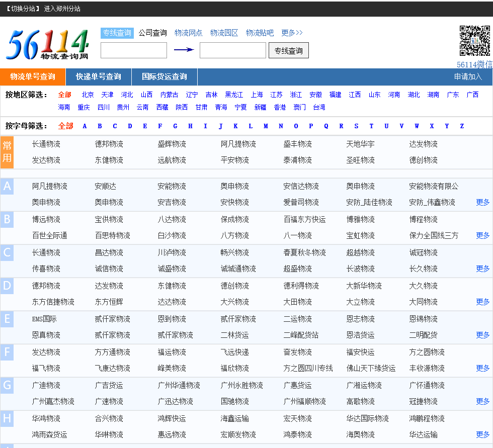
Task: Open 鸿雨森货运 company link
Action: pos(49,435)
